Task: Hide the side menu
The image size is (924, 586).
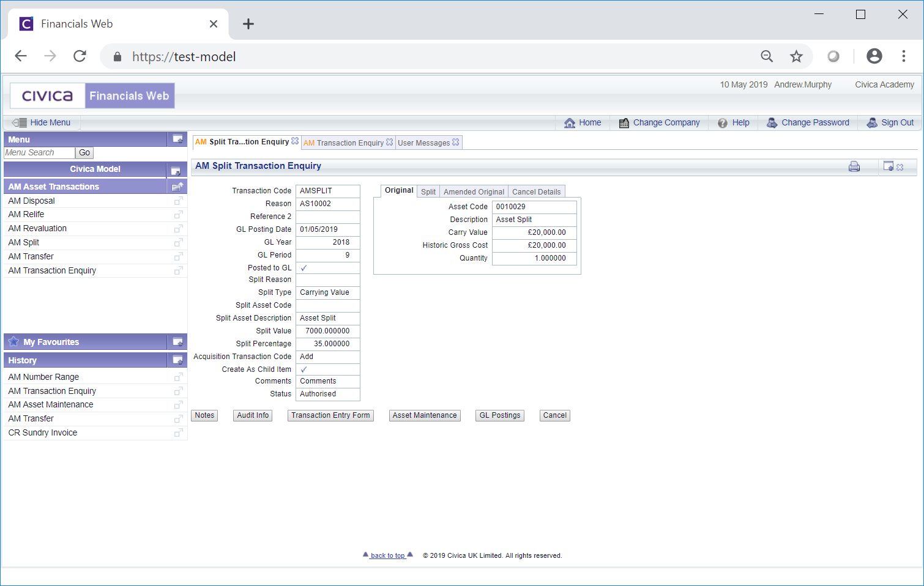Action: click(x=41, y=122)
